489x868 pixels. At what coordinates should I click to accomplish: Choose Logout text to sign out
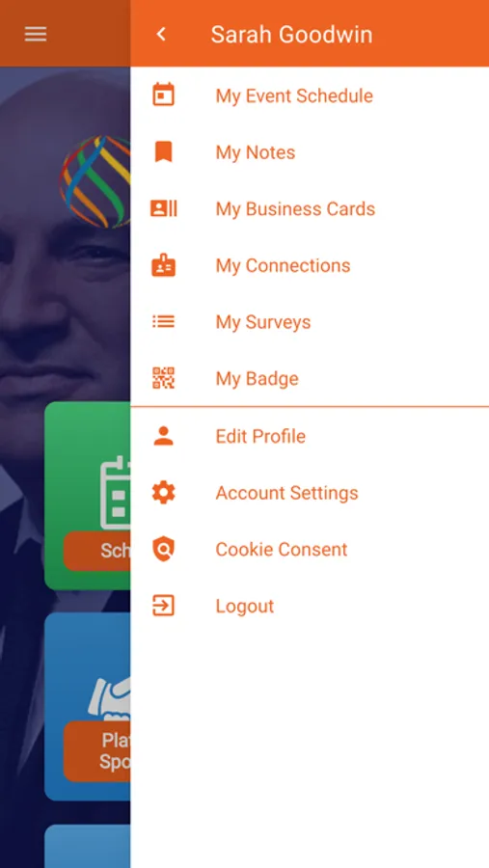[x=245, y=607]
